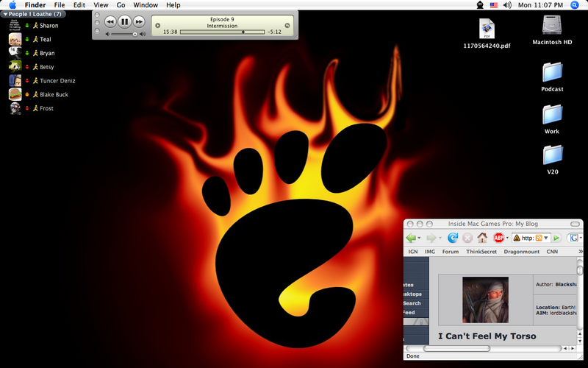The height and width of the screenshot is (368, 588).
Task: Click the browser Stop button
Action: coord(467,238)
